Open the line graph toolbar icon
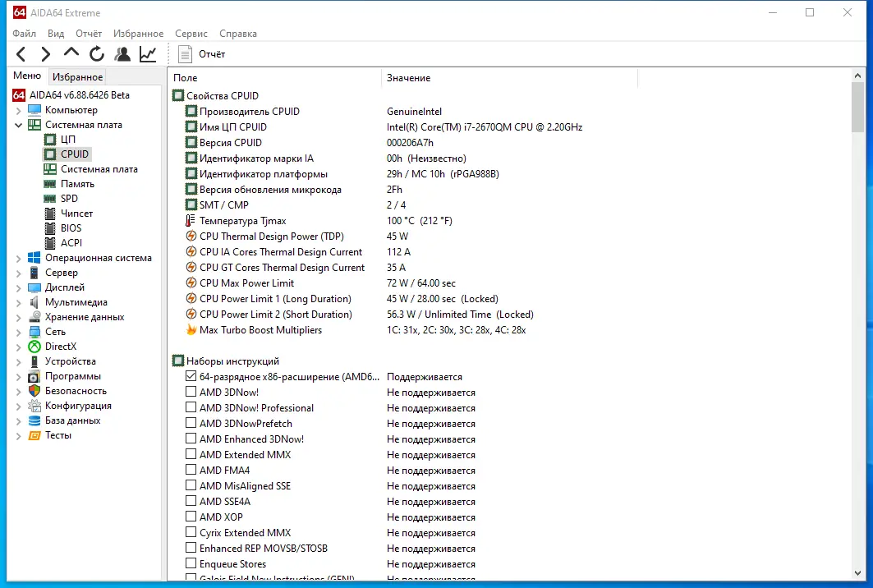The width and height of the screenshot is (873, 588). click(x=148, y=54)
